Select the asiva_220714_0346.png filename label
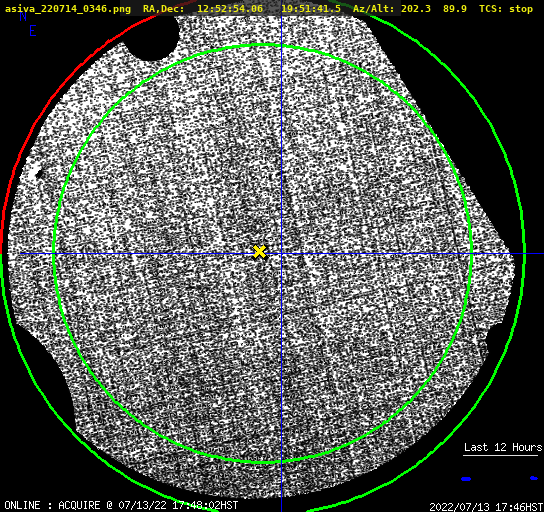 [x=68, y=9]
